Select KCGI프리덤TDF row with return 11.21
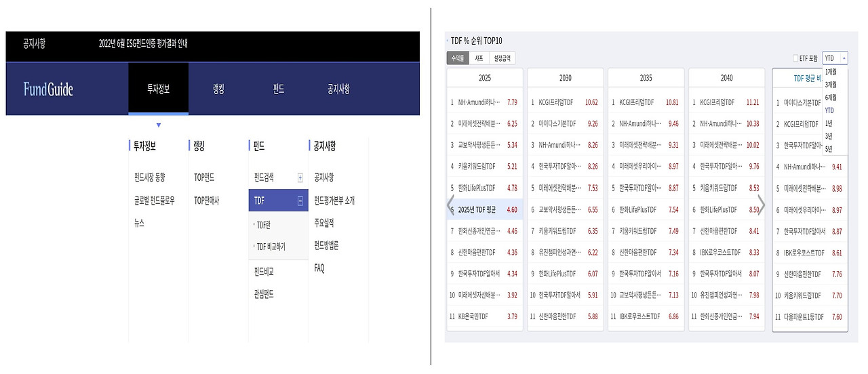 727,102
